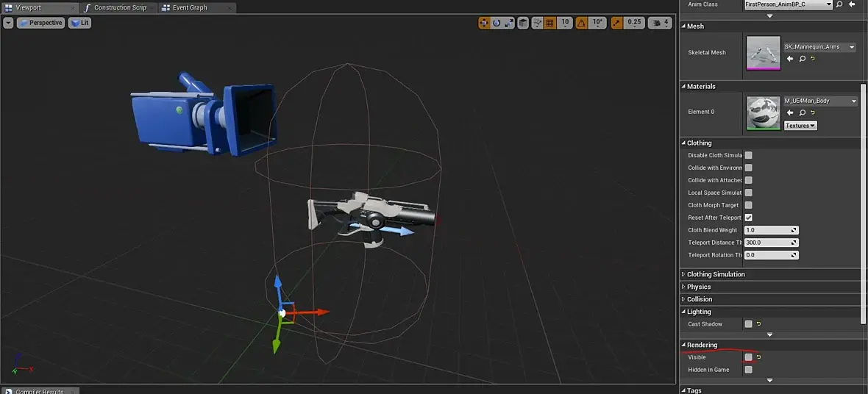Use selected asset arrow for Skeletal Mesh
Image resolution: width=868 pixels, height=394 pixels.
tap(790, 59)
